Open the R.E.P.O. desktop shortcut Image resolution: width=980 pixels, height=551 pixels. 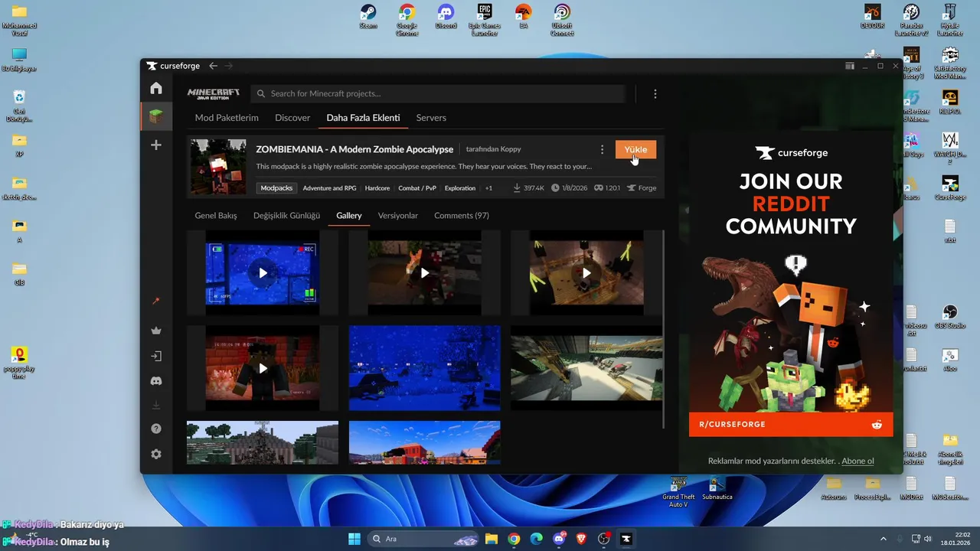click(950, 101)
